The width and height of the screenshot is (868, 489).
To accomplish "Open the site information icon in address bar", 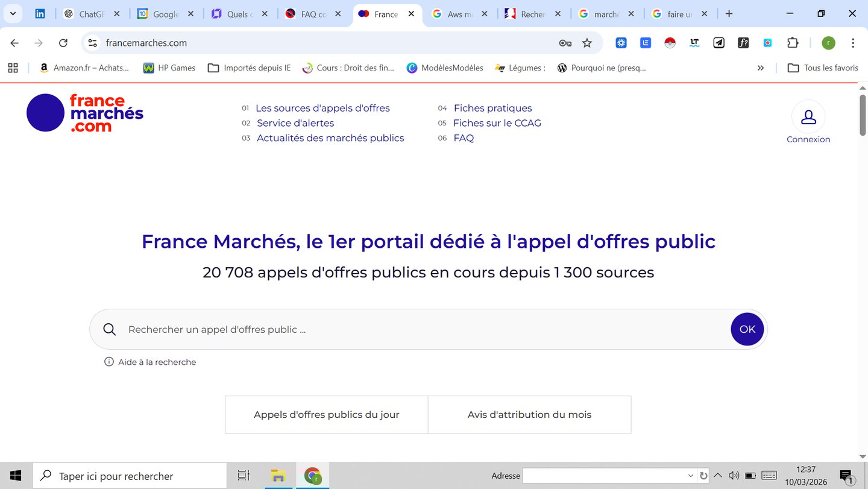I will click(x=92, y=43).
